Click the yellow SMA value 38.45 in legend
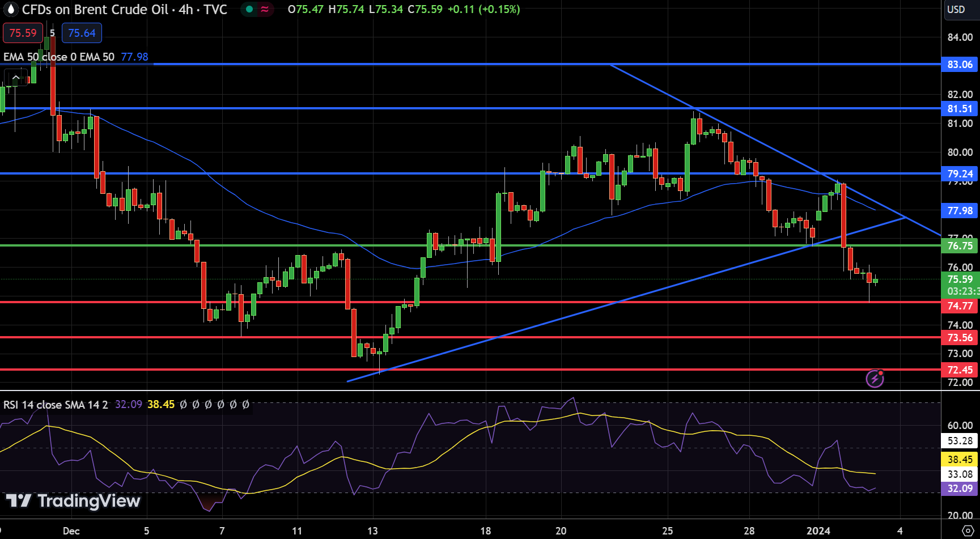This screenshot has width=980, height=539. tap(161, 405)
